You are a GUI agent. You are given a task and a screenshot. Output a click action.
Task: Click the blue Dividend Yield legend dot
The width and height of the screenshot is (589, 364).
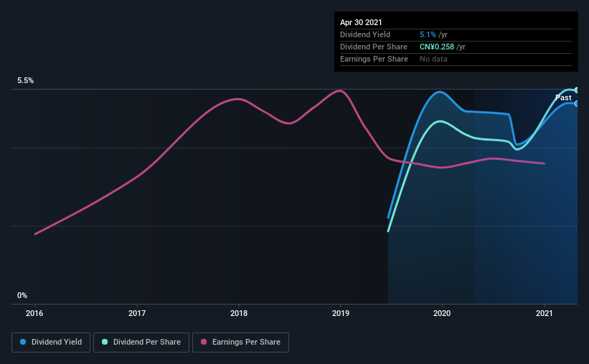[23, 342]
